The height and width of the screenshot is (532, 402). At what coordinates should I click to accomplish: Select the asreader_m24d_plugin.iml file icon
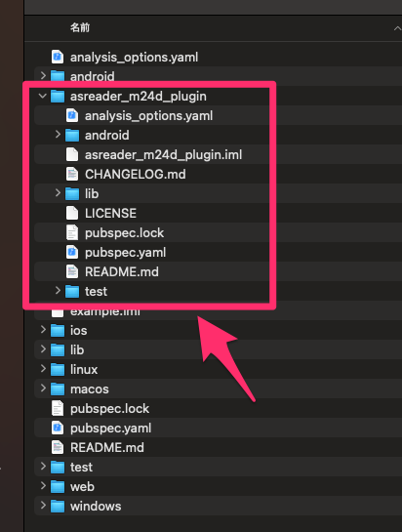pyautogui.click(x=72, y=154)
